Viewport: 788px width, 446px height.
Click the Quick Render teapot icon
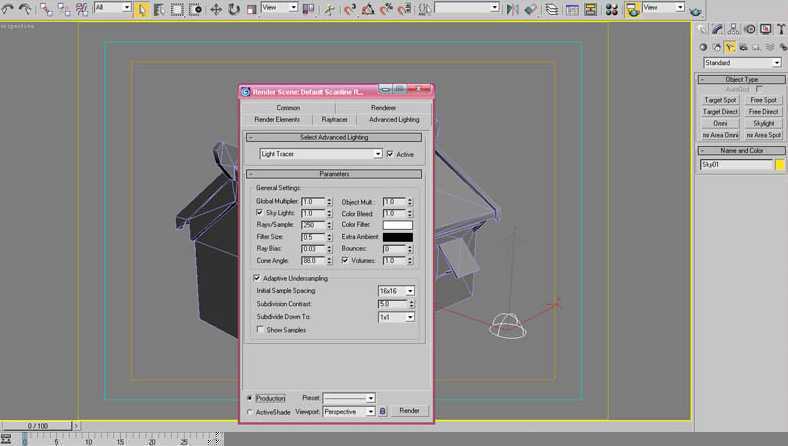point(696,10)
